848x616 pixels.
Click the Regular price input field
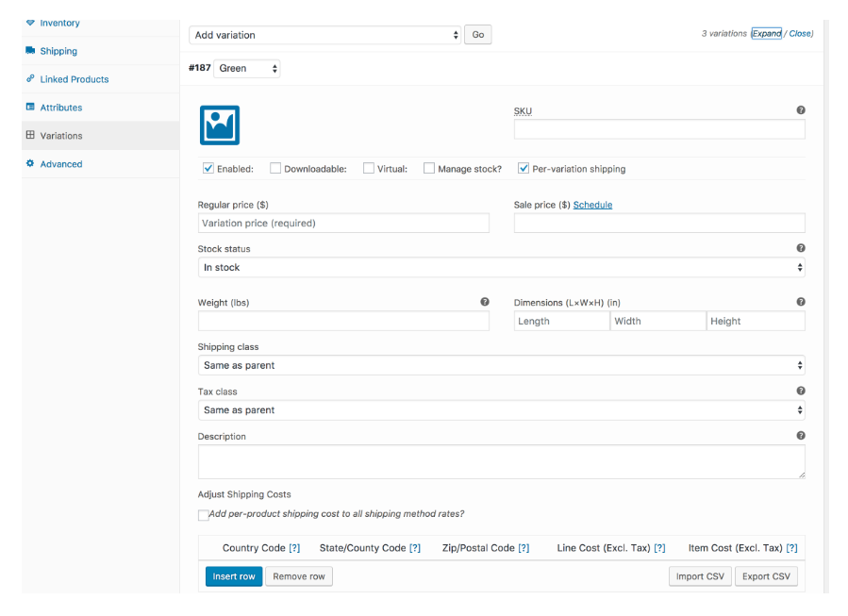click(x=343, y=223)
